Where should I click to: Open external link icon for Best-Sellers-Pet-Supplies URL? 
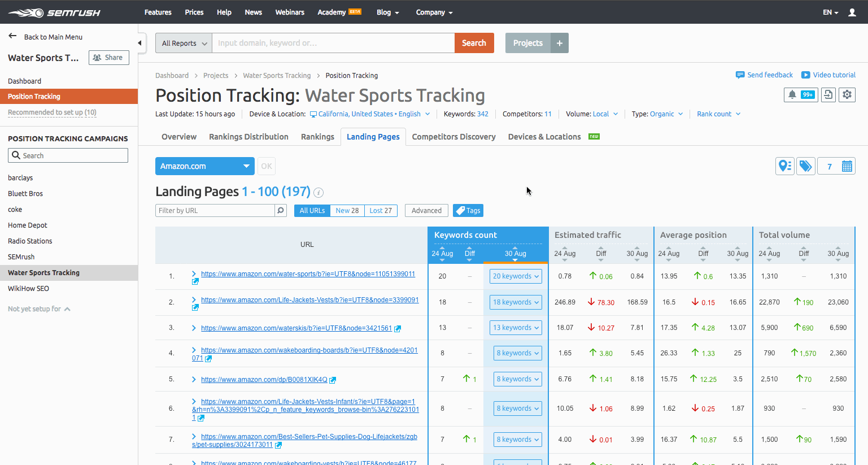click(x=278, y=445)
